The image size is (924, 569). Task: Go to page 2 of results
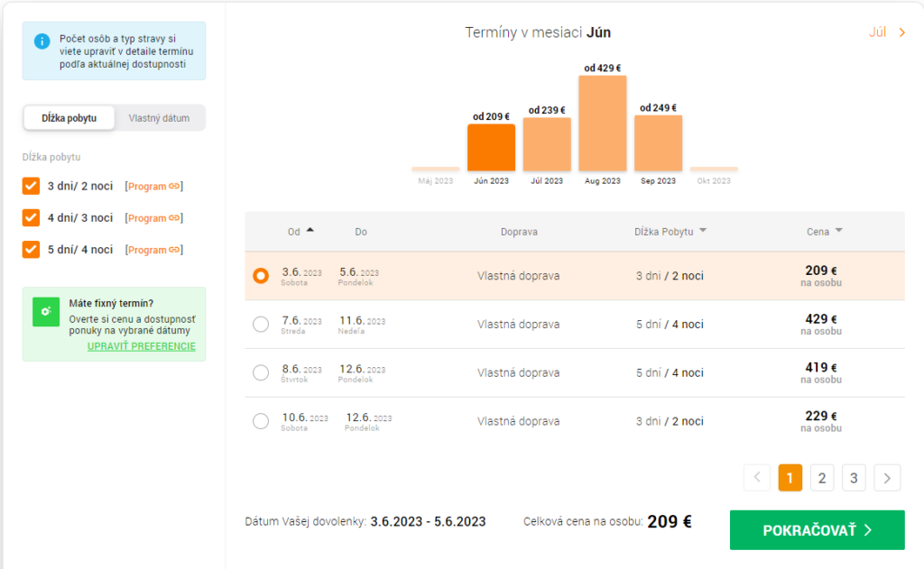point(821,478)
